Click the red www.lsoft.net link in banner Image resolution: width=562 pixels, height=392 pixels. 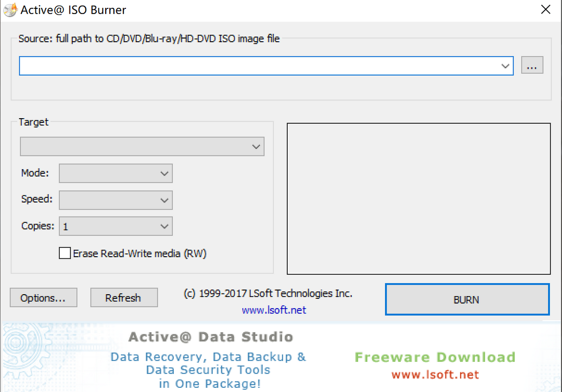coord(435,374)
